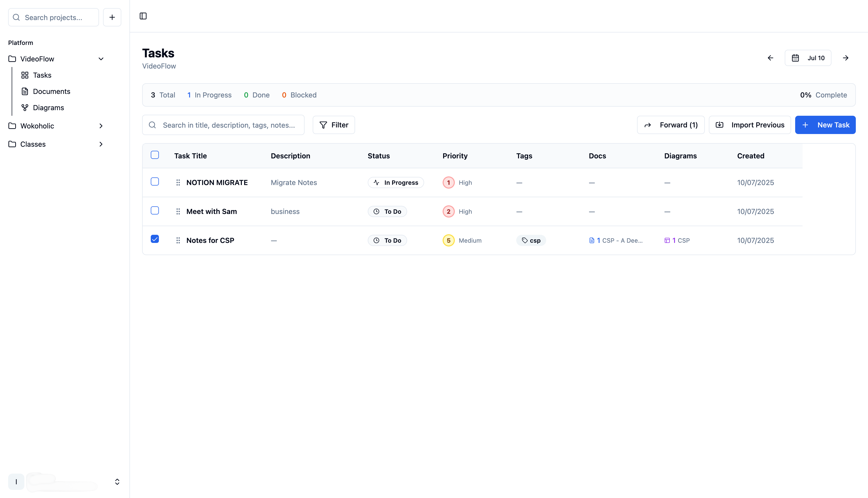868x498 pixels.
Task: Create a New Task
Action: click(825, 125)
